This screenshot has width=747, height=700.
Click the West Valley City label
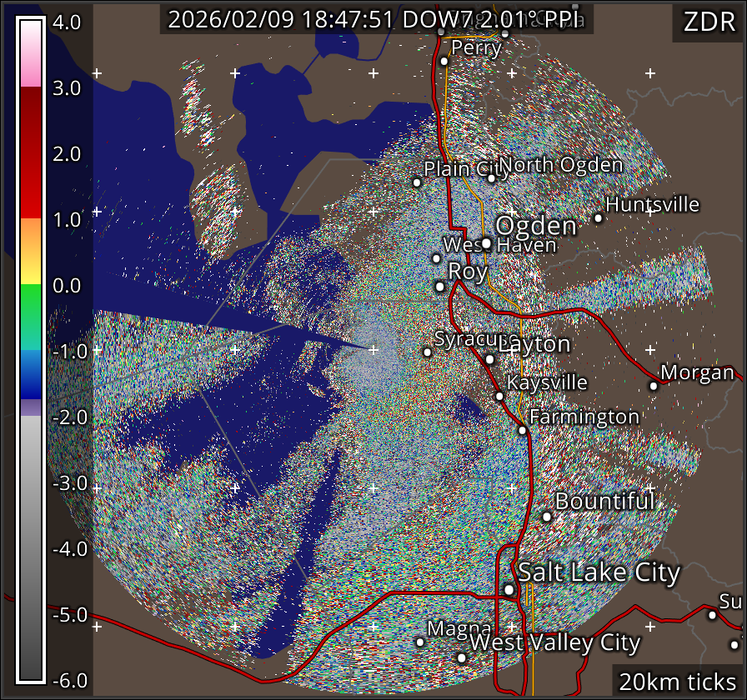point(554,643)
